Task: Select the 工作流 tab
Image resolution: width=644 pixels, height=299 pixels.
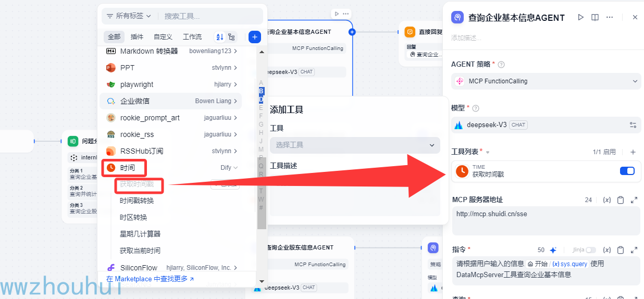Action: (192, 37)
